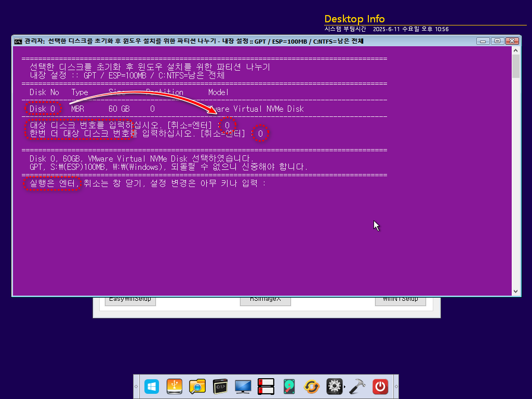Click the 'Virtual NVMe Disk' model text
The width and height of the screenshot is (532, 399).
click(269, 109)
